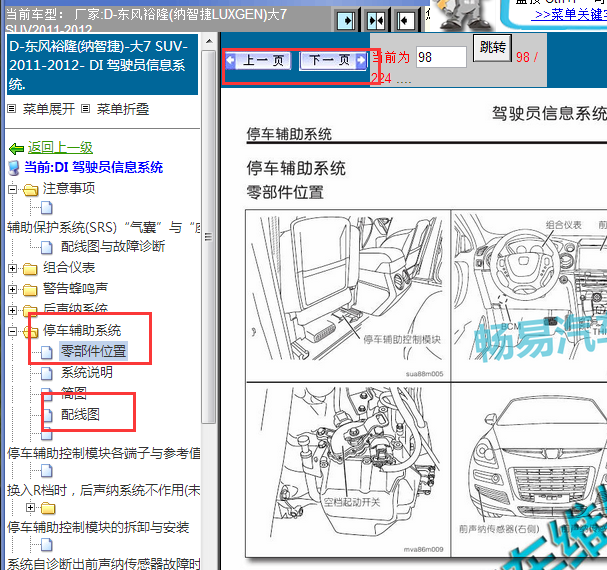The width and height of the screenshot is (607, 570).
Task: Click the computer icon beside 当前:DI
Action: (x=14, y=168)
